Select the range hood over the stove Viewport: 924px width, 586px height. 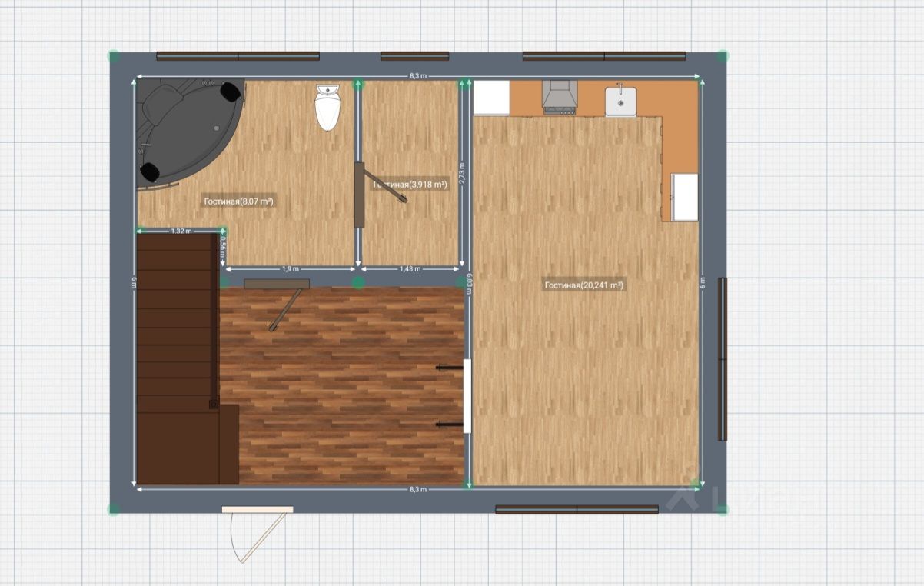tap(559, 97)
